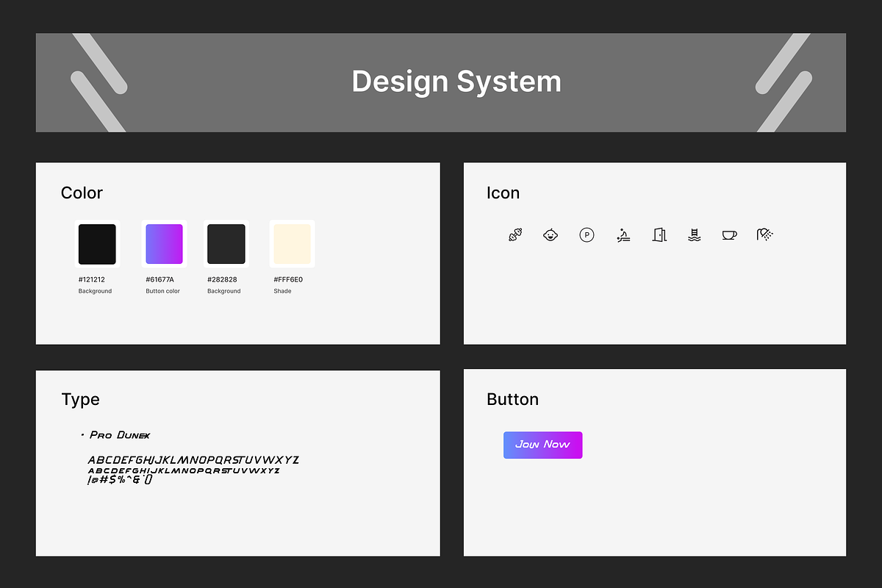
Task: Click the massage table icon
Action: [x=623, y=235]
